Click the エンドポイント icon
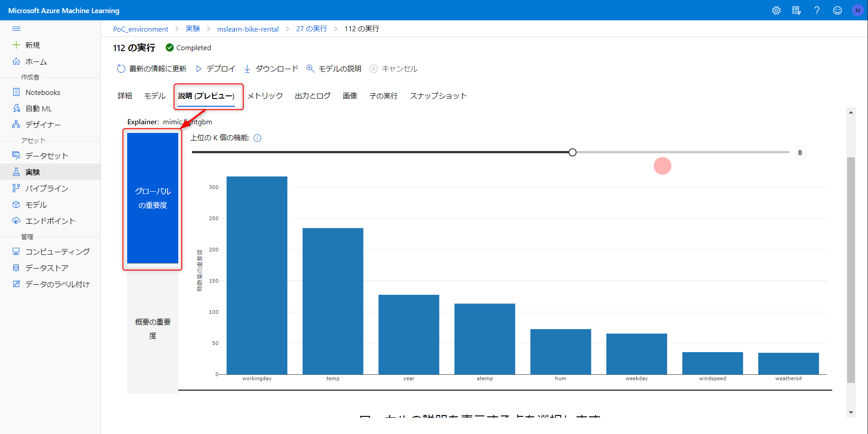 point(16,221)
